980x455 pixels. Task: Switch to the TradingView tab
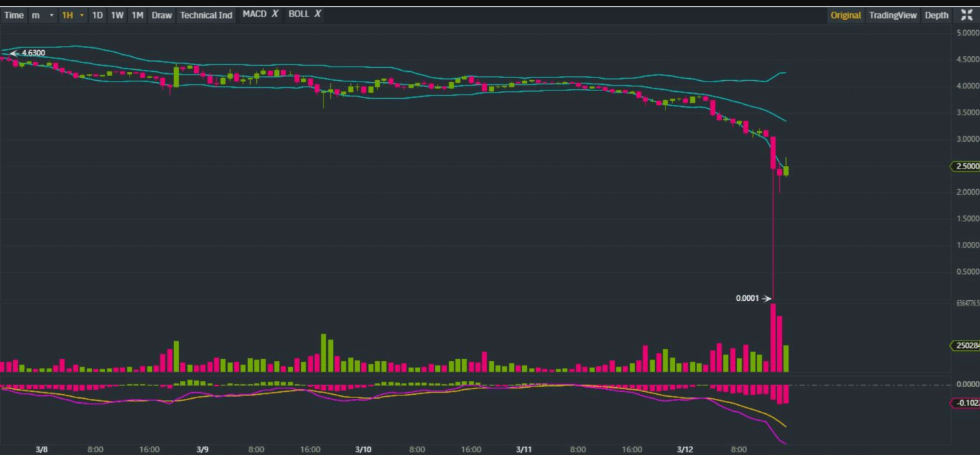(x=893, y=15)
